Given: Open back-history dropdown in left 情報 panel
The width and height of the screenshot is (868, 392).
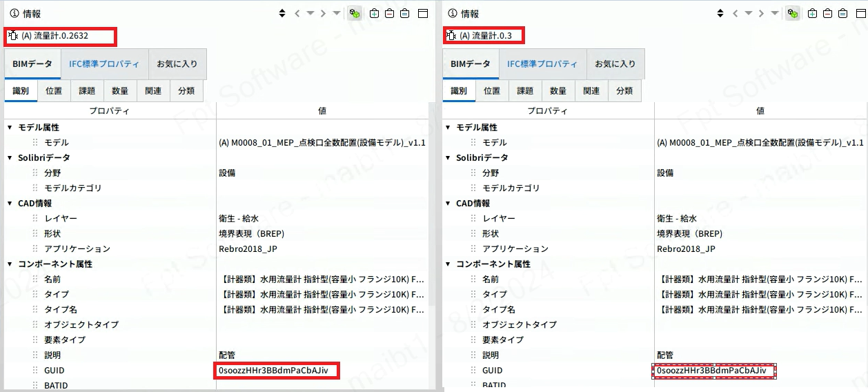Looking at the screenshot, I should click(x=310, y=13).
